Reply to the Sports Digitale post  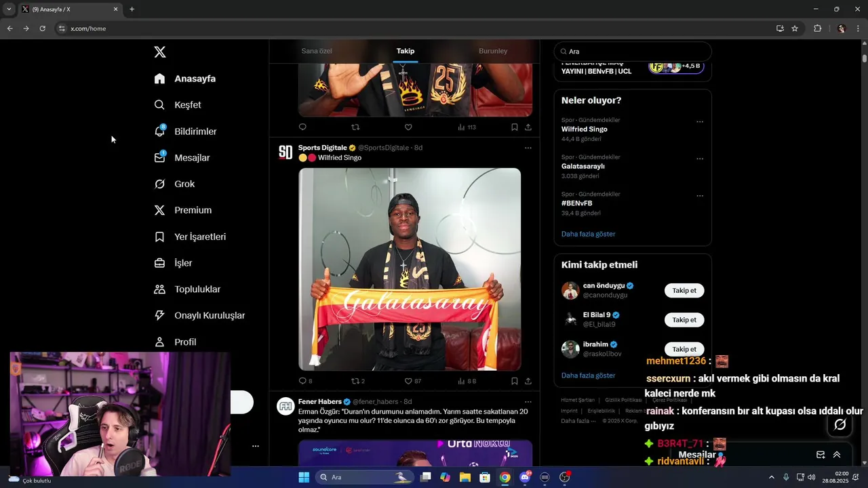click(302, 381)
